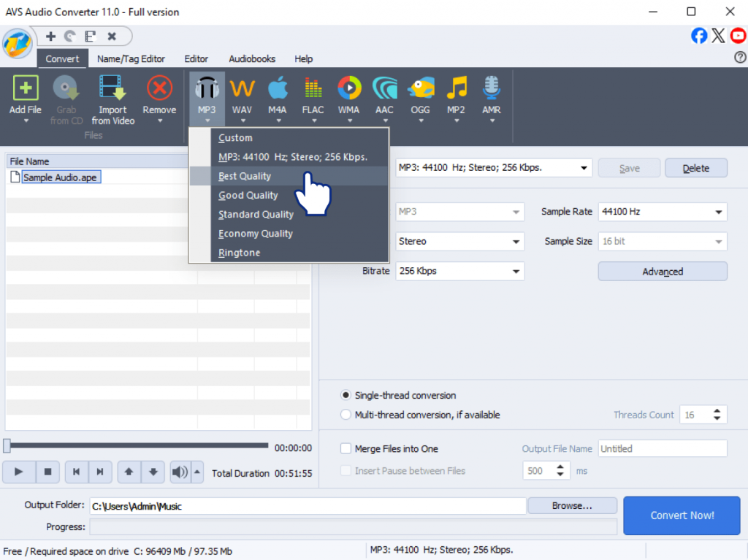Choose Economy Quality preset
This screenshot has height=560, width=748.
coord(289,233)
